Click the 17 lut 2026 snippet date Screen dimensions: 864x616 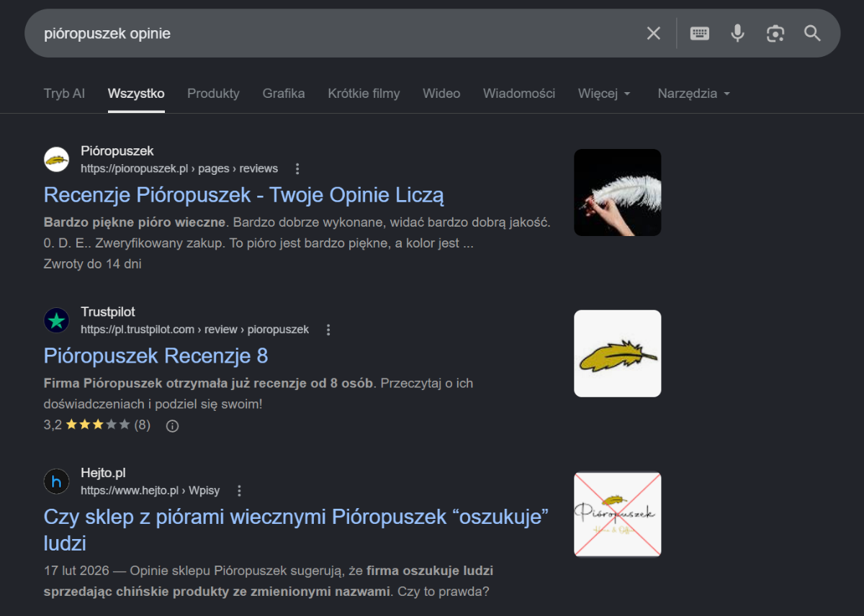tap(76, 571)
